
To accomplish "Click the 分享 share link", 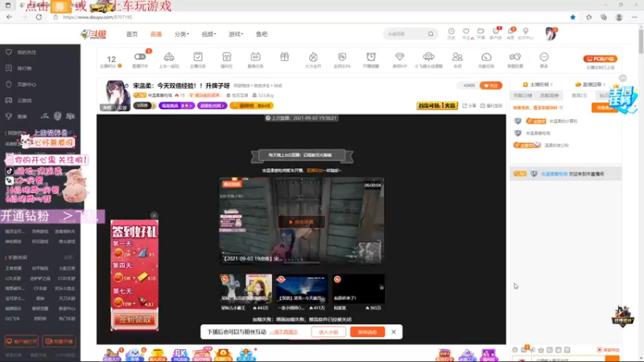I will 469,105.
